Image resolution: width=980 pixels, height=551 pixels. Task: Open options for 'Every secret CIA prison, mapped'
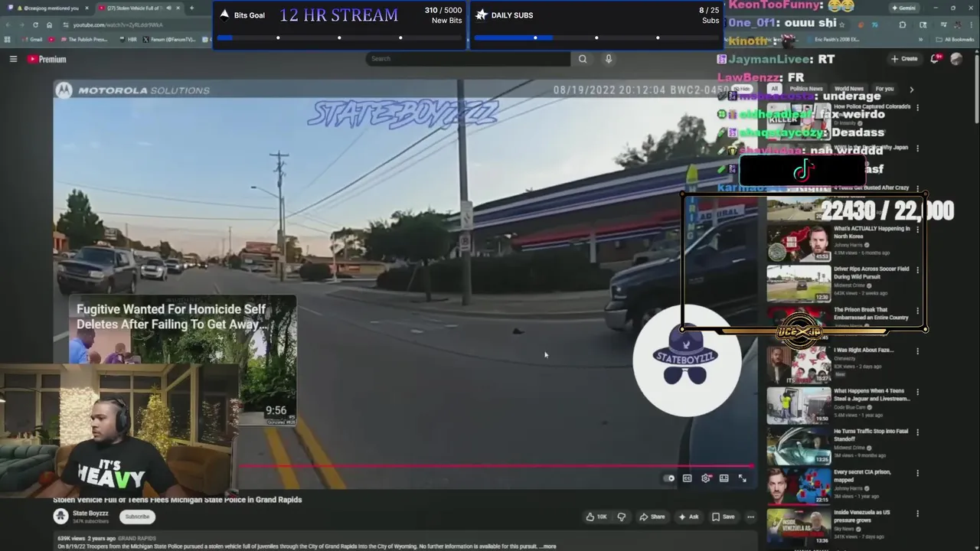pyautogui.click(x=917, y=472)
